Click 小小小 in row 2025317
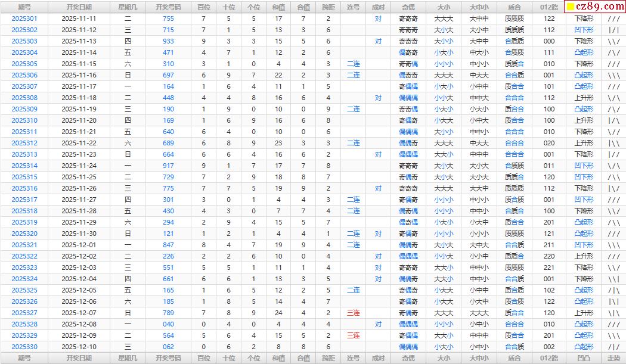Viewport: 626px width, 364px height. click(444, 200)
